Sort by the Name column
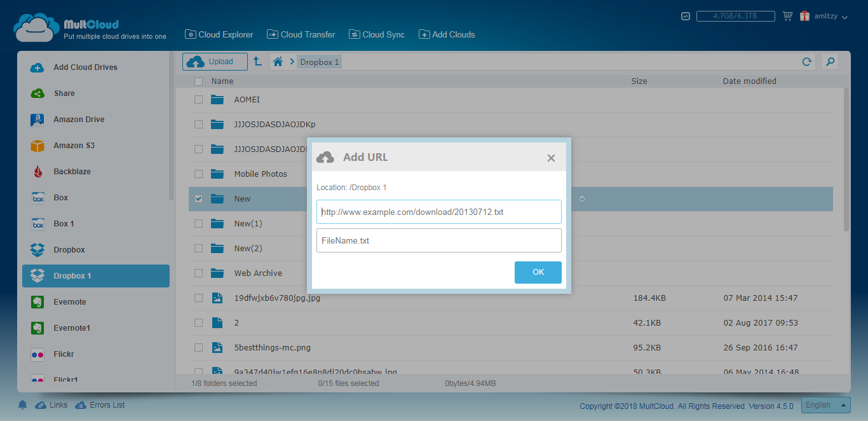The width and height of the screenshot is (868, 421). (x=222, y=81)
